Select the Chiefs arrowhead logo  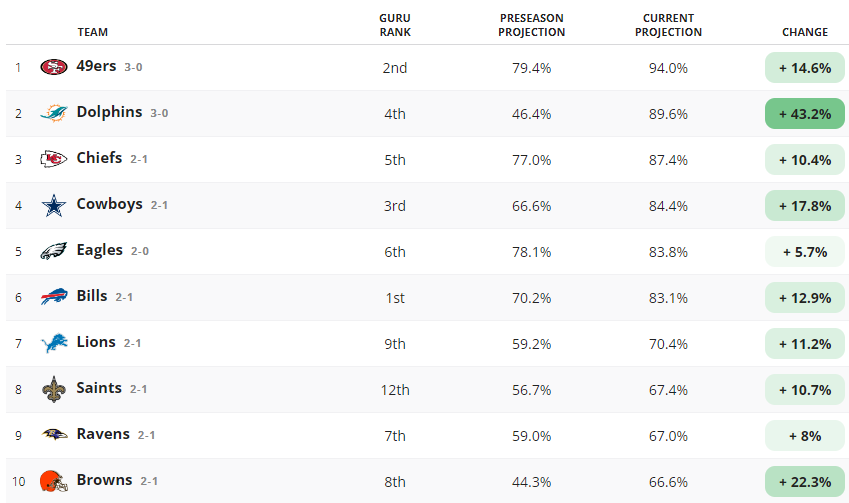pos(54,159)
